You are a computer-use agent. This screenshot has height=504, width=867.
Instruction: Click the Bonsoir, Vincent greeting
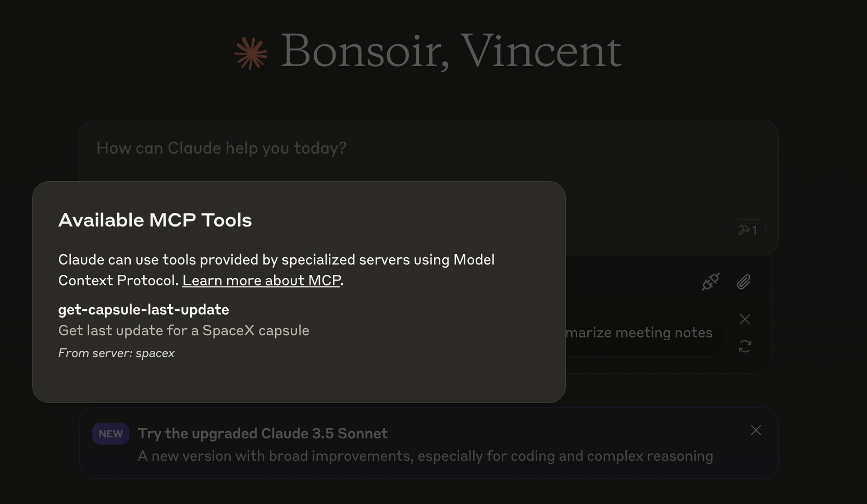coord(450,52)
